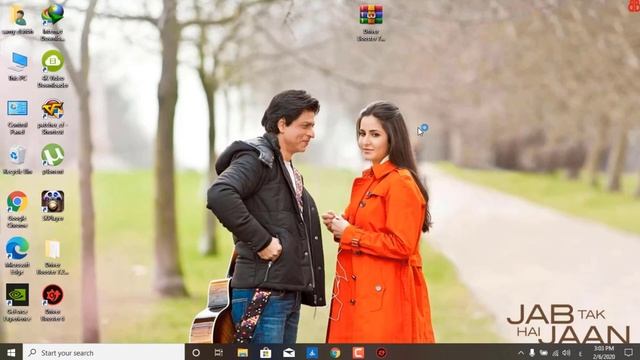Click the microphone tray icon
The image size is (640, 360).
pos(532,352)
